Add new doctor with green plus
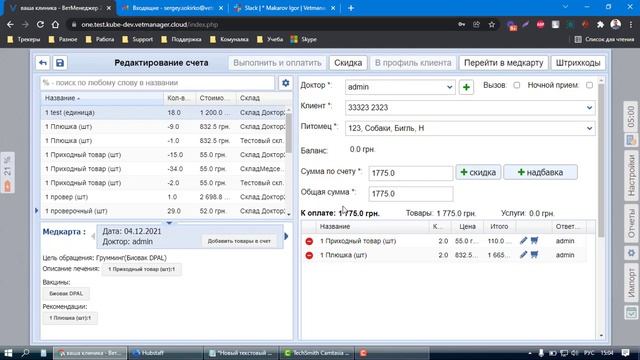640x360 pixels. [466, 87]
